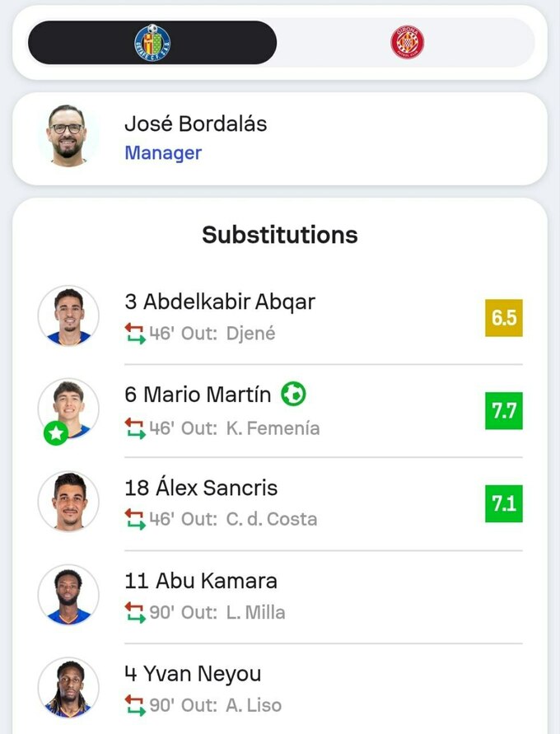560x734 pixels.
Task: Open José Bordalás manager profile photo
Action: click(x=68, y=134)
